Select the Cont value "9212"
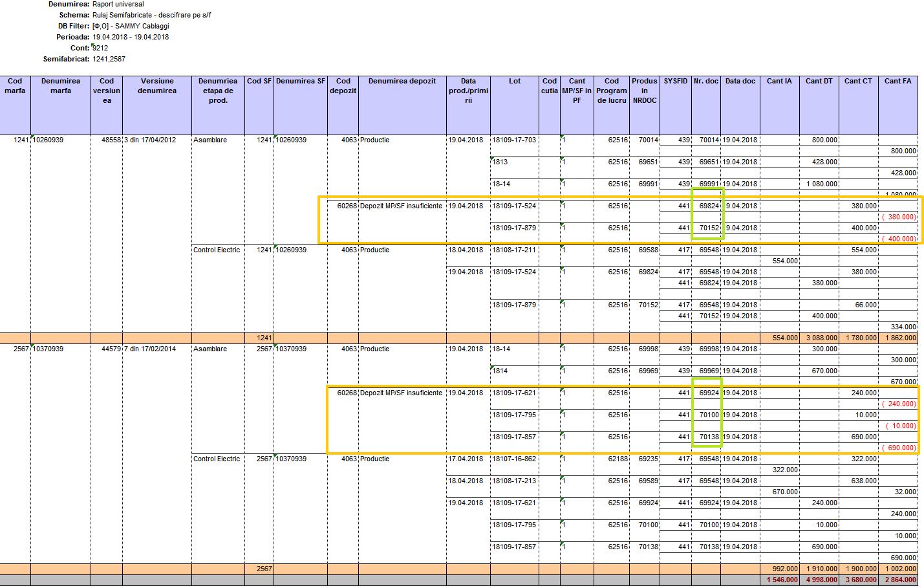This screenshot has height=588, width=924. coord(100,48)
